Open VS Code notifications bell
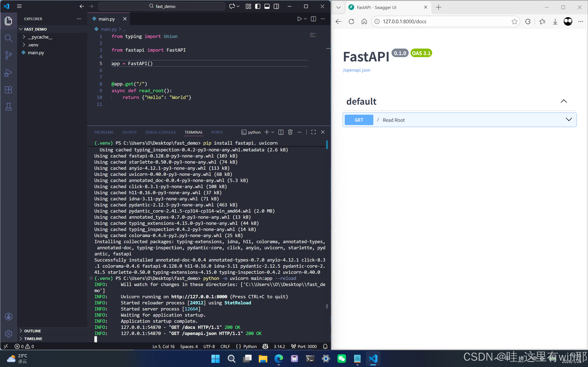This screenshot has height=367, width=588. [325, 346]
